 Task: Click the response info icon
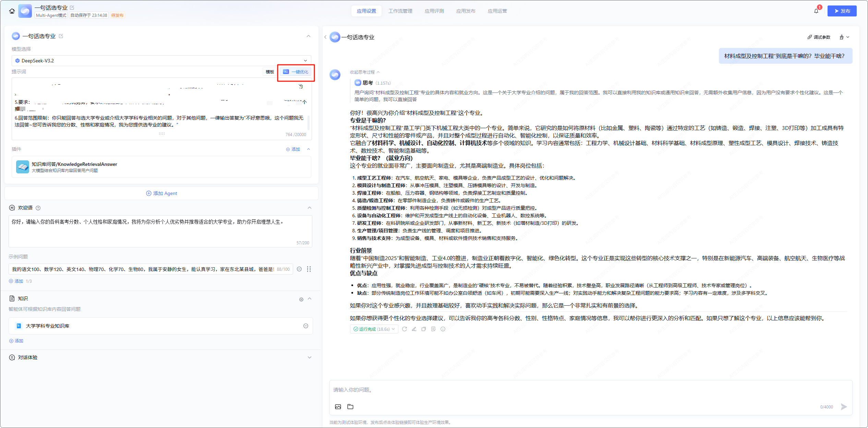pos(443,329)
